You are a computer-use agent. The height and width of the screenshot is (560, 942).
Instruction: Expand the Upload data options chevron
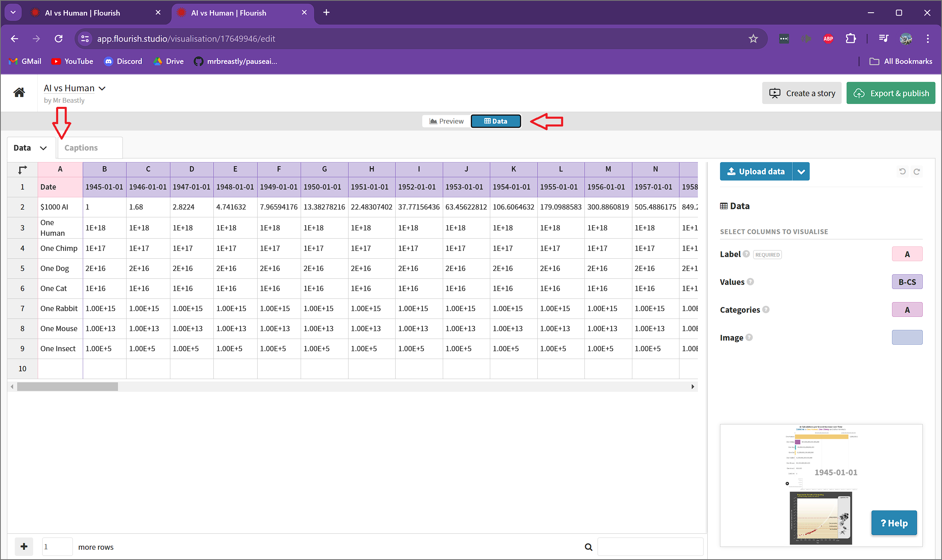(801, 171)
